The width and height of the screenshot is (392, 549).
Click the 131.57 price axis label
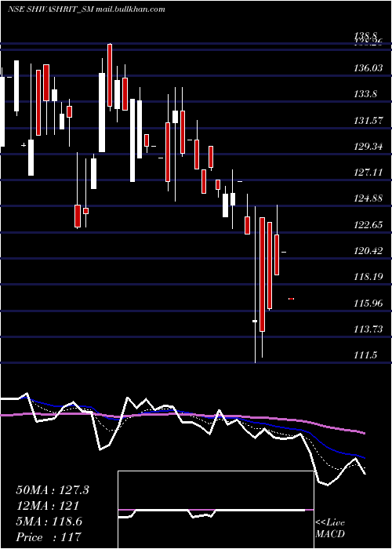point(368,120)
